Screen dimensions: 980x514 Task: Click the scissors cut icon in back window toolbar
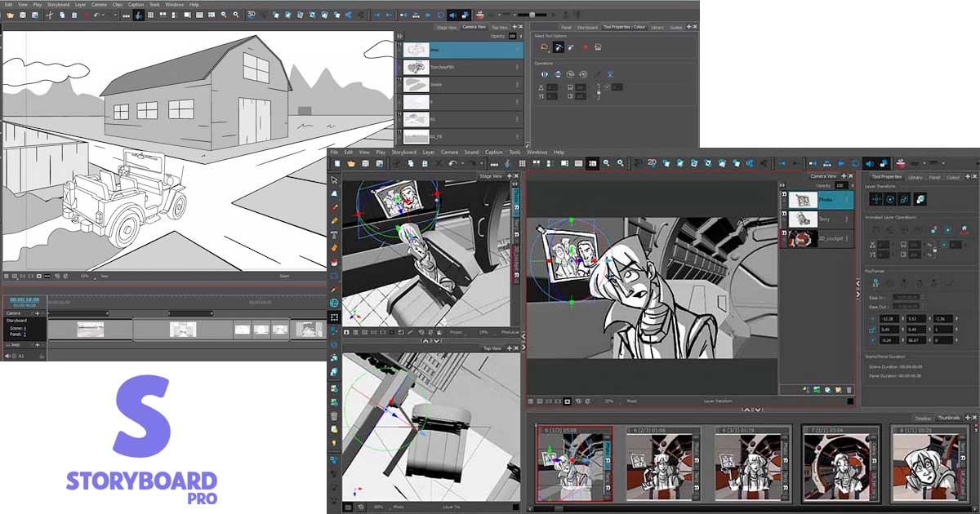tap(49, 15)
